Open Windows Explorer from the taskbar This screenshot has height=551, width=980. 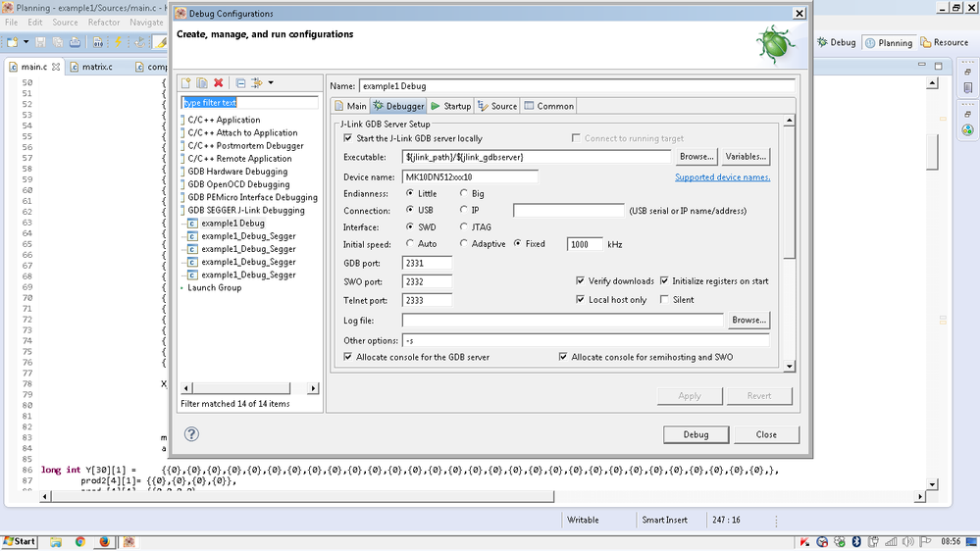[56, 541]
